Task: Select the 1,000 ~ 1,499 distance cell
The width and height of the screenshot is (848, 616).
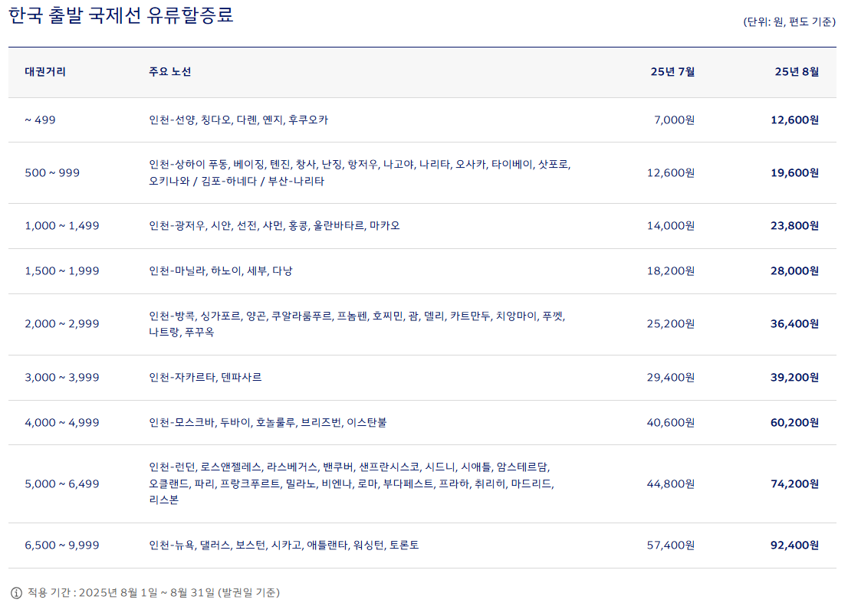Action: 62,226
